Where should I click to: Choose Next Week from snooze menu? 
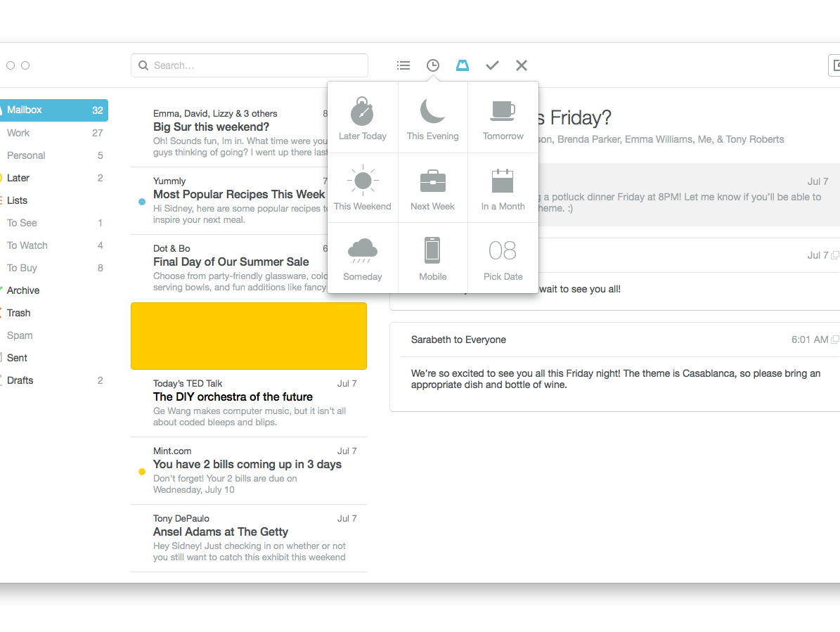point(432,187)
